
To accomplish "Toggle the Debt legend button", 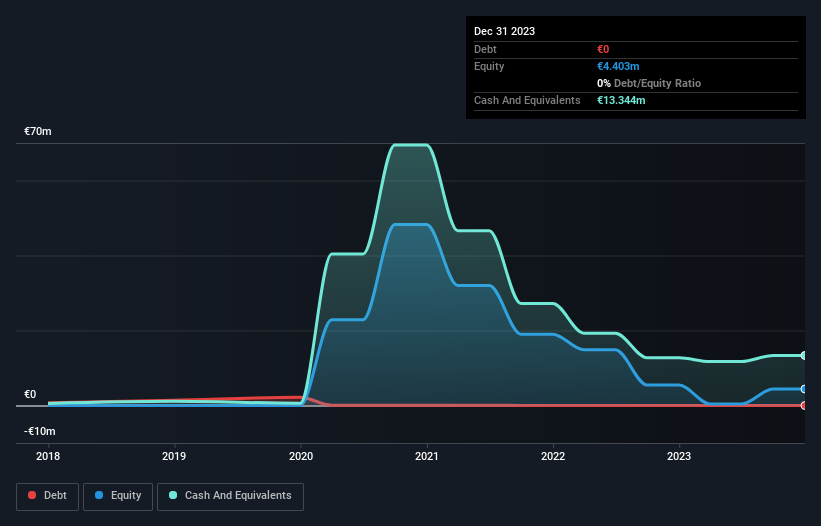I will tap(47, 496).
